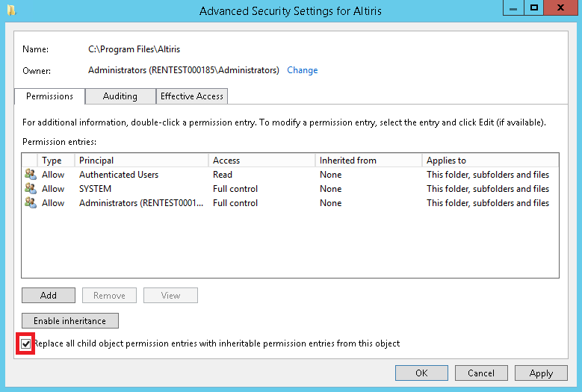Image resolution: width=582 pixels, height=392 pixels.
Task: Maximize the Advanced Security Settings window
Action: tap(533, 8)
